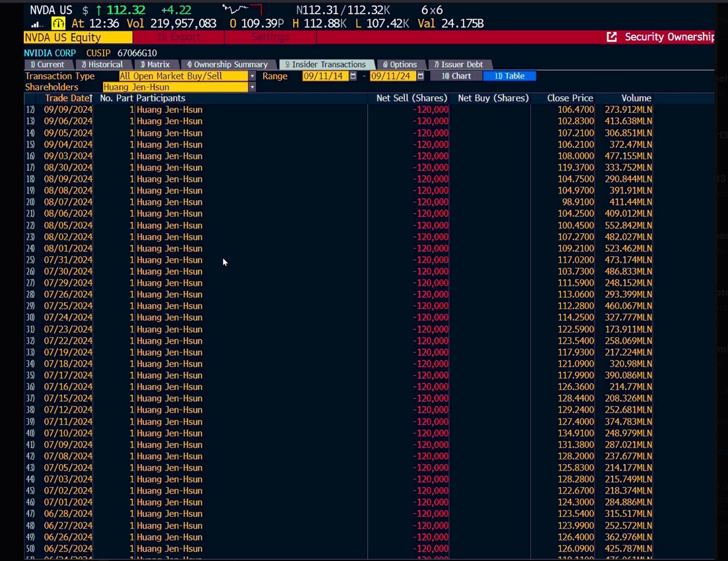Open the Matrix tab

tap(156, 65)
